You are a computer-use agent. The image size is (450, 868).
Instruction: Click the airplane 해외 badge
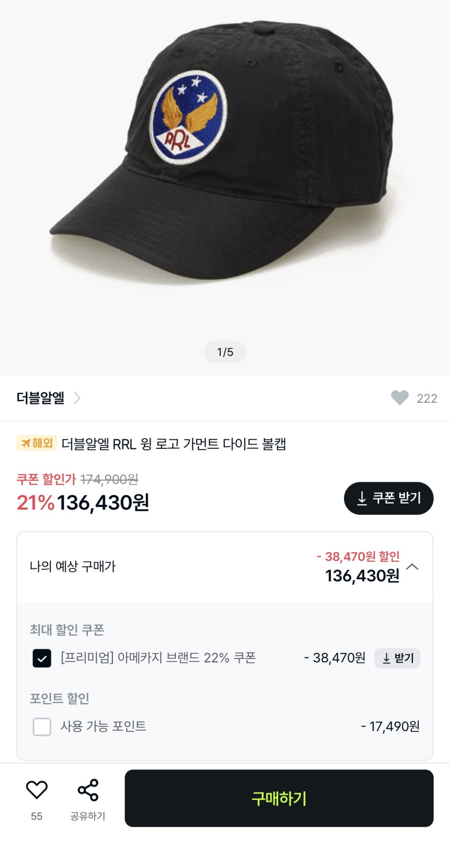37,443
